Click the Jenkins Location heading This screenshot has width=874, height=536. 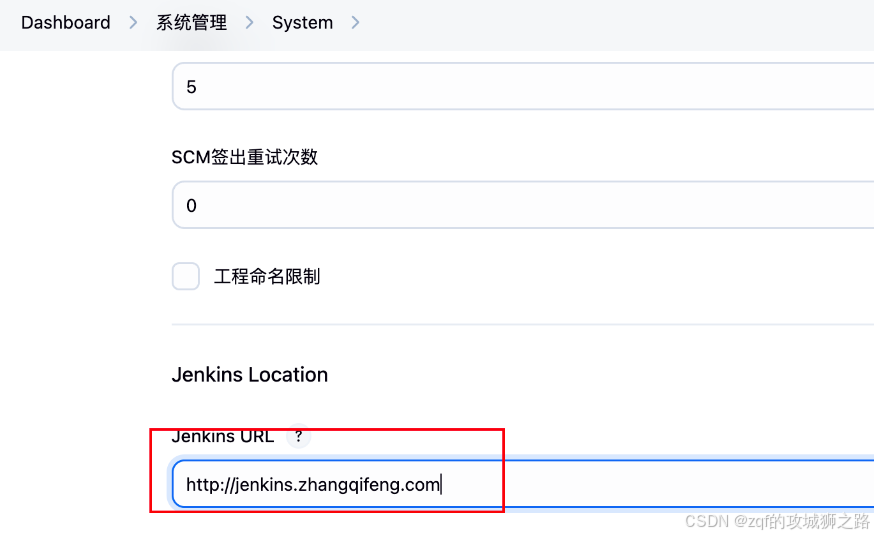point(250,375)
